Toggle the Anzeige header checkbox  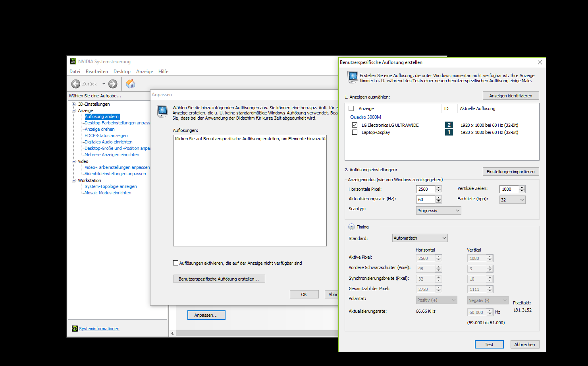351,108
